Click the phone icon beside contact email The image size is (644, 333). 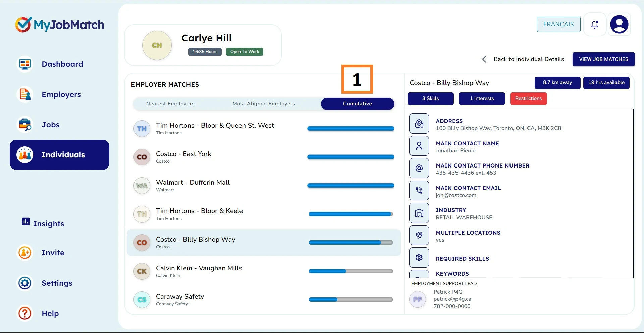419,191
